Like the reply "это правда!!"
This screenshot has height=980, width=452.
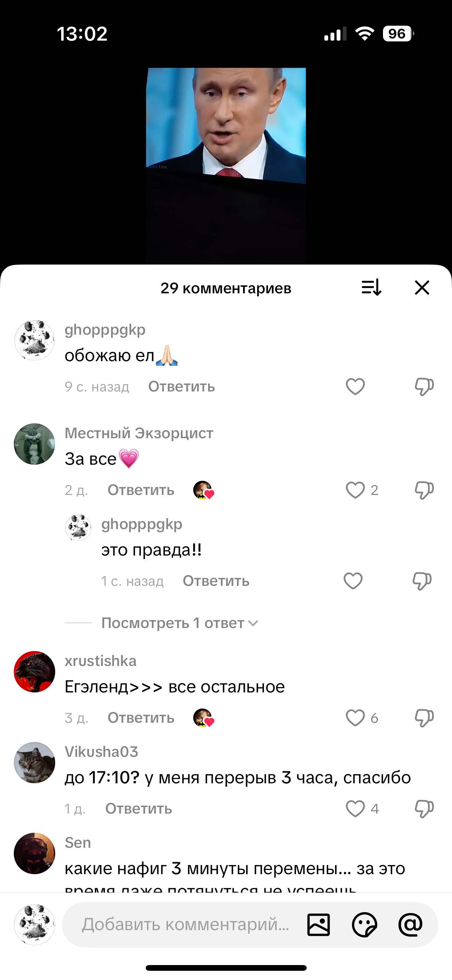353,581
